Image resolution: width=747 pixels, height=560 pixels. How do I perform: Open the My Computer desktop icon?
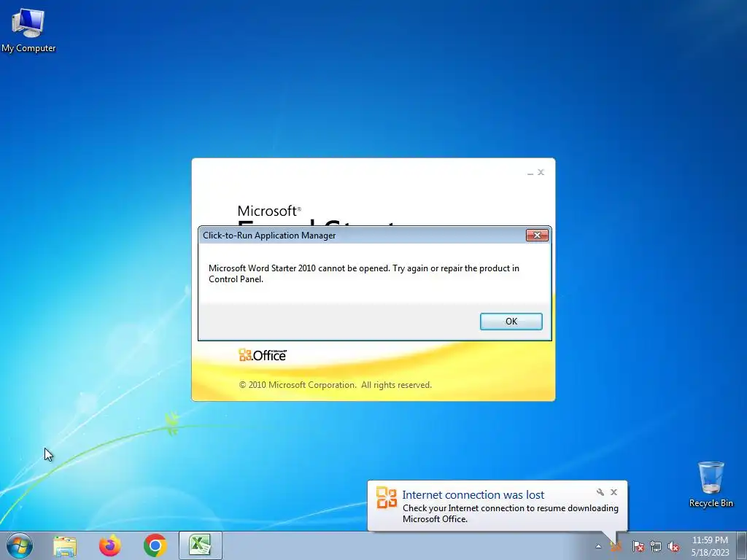[x=28, y=30]
